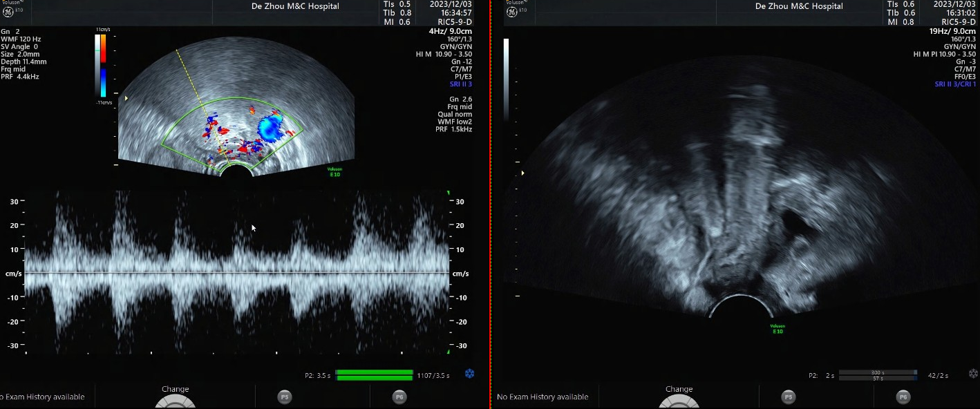Click the green cine progress bar

coord(374,375)
